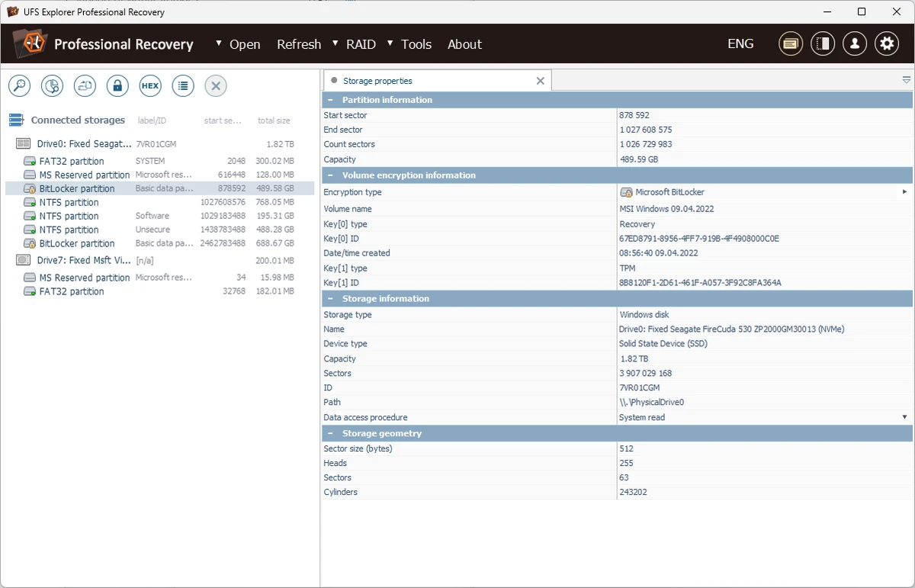This screenshot has height=588, width=915.
Task: Open the Open menu
Action: tap(245, 44)
